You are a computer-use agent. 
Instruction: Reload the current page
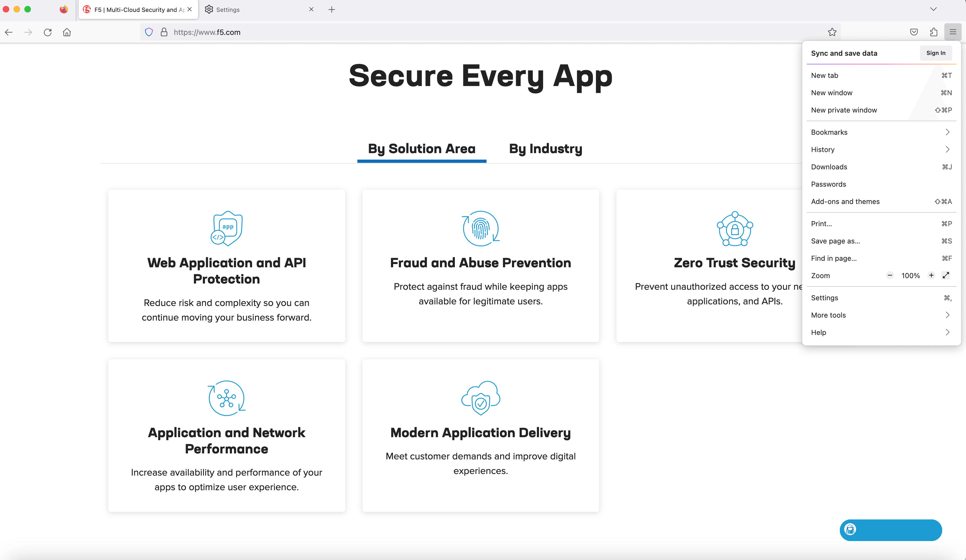click(48, 32)
